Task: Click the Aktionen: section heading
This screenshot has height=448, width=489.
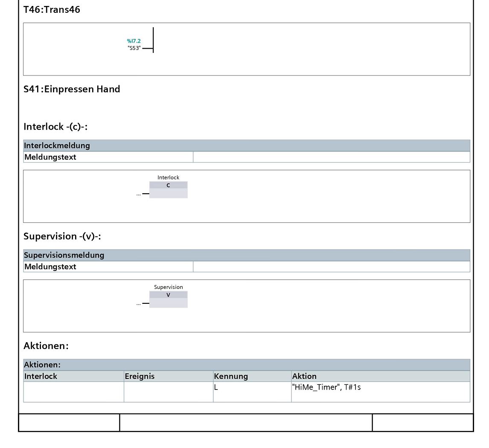Action: click(46, 346)
